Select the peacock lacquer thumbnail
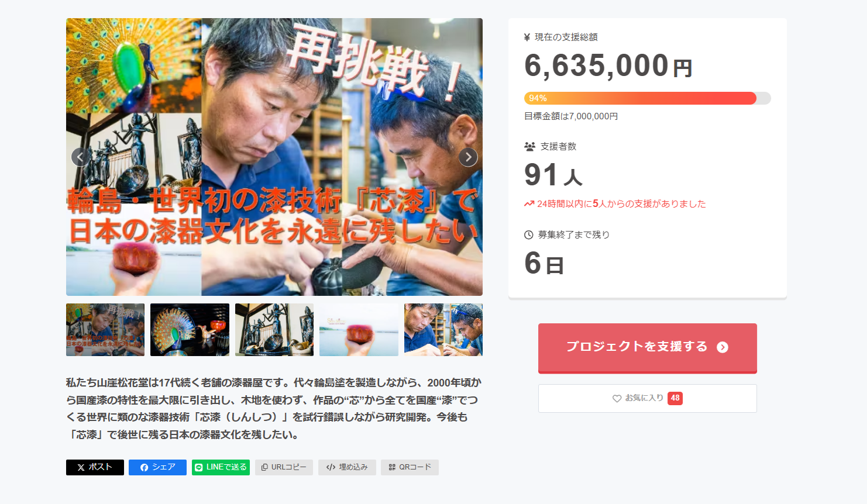This screenshot has height=504, width=867. [190, 330]
